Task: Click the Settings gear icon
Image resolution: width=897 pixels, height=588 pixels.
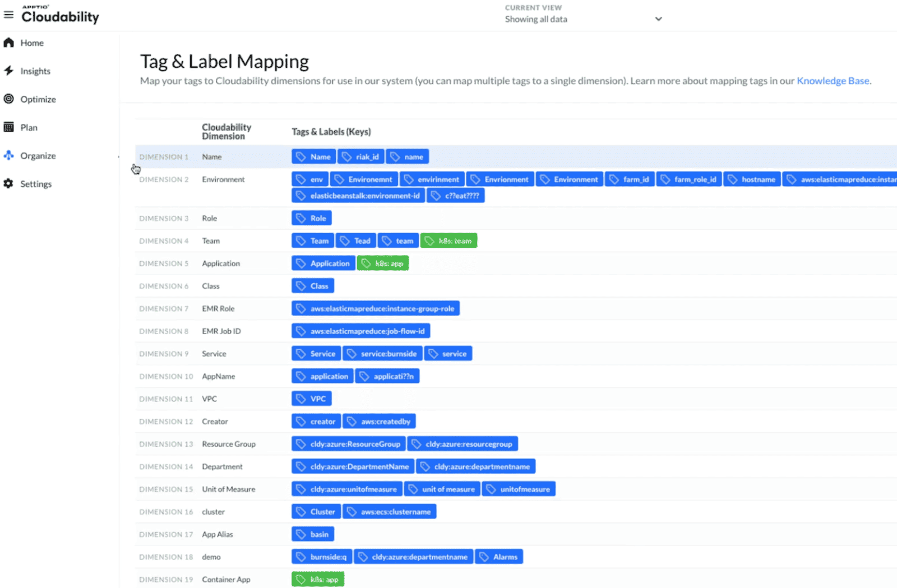Action: pos(8,184)
